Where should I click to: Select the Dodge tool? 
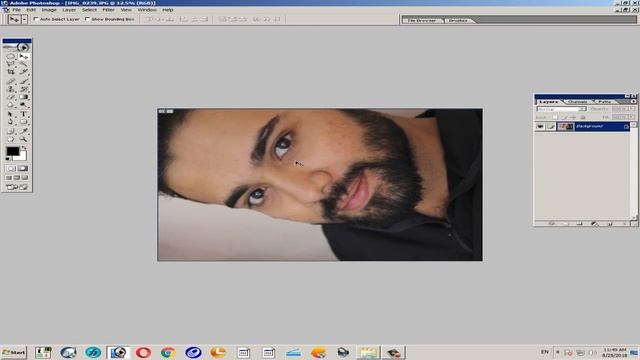[x=24, y=104]
